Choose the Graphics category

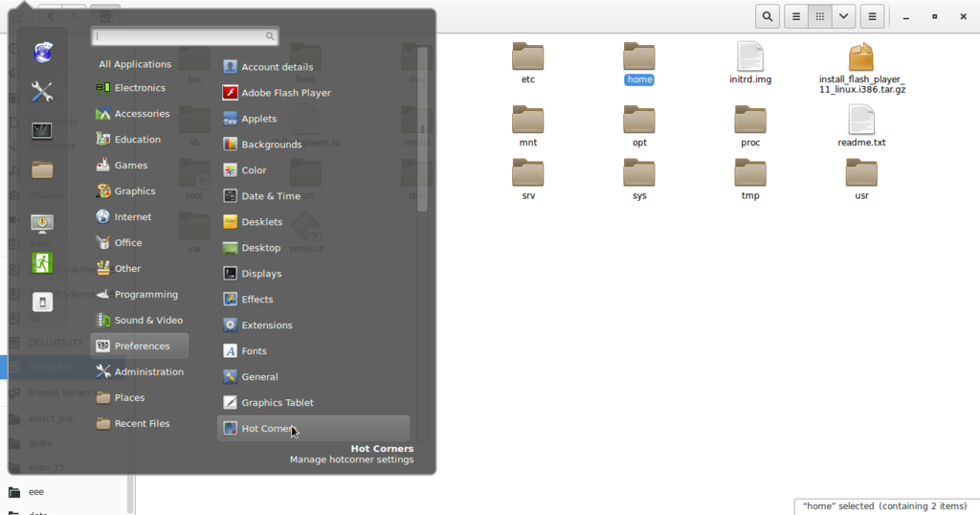(x=140, y=190)
